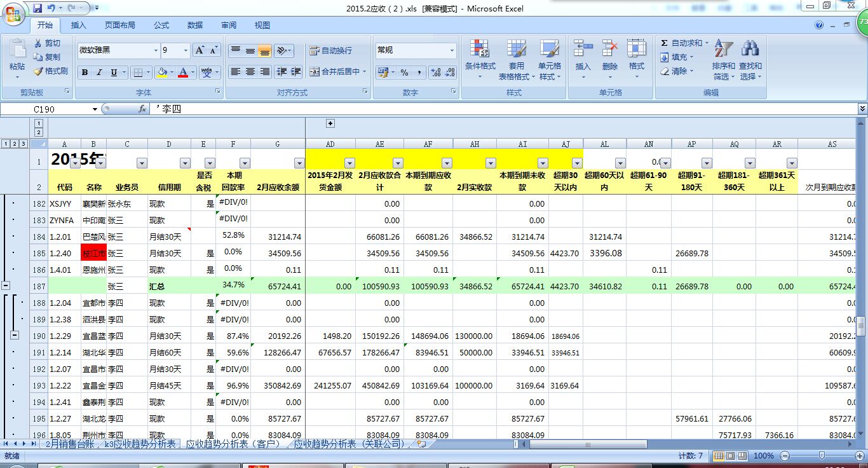The width and height of the screenshot is (868, 468).
Task: Click the accounting number format icon
Action: tap(383, 72)
